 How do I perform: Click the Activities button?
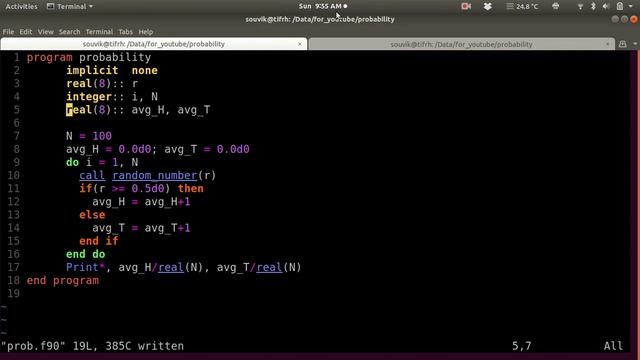click(x=21, y=6)
